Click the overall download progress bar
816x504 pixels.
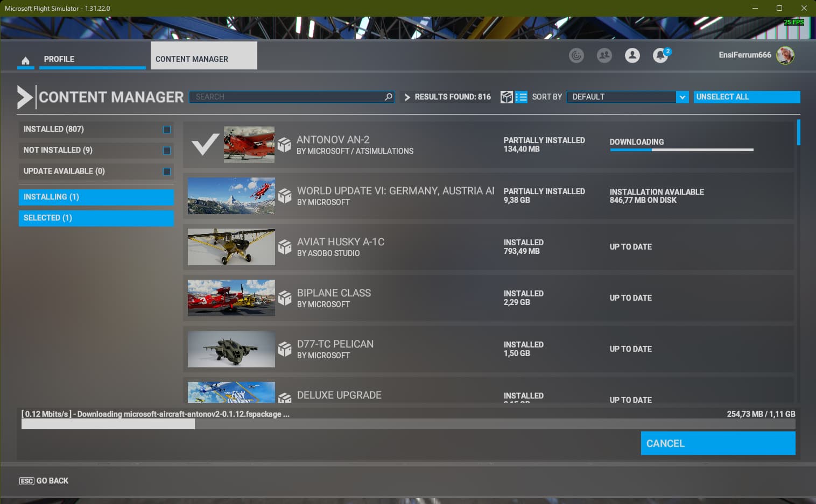[409, 424]
